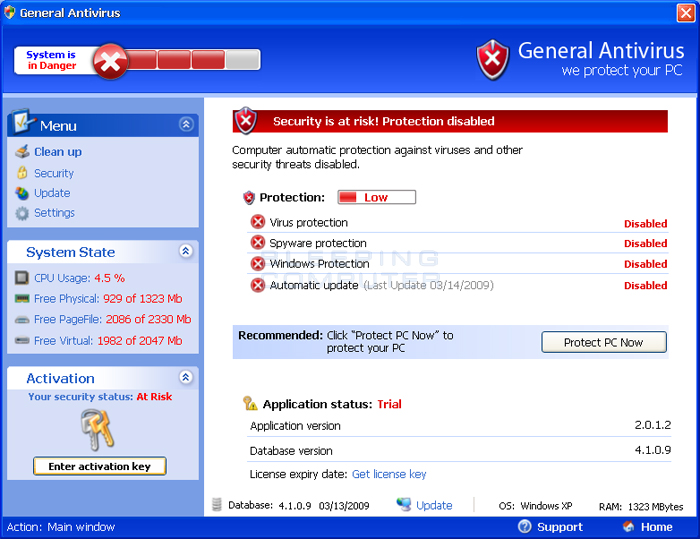Click the Free PageFile drive icon
Image resolution: width=700 pixels, height=539 pixels.
click(22, 319)
